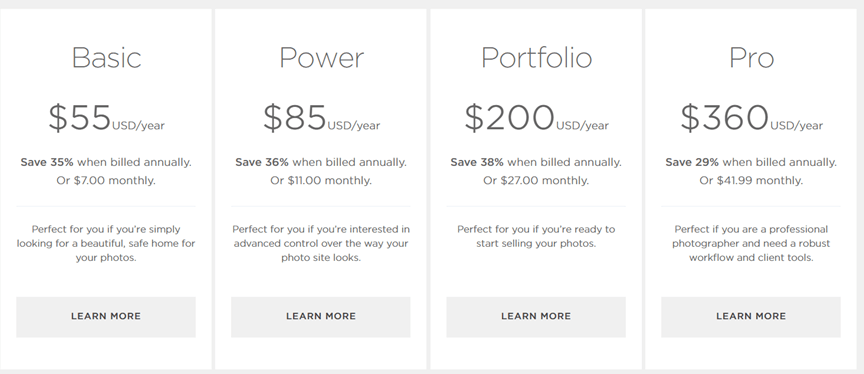Select the Pro plan title
The image size is (864, 374).
(751, 57)
